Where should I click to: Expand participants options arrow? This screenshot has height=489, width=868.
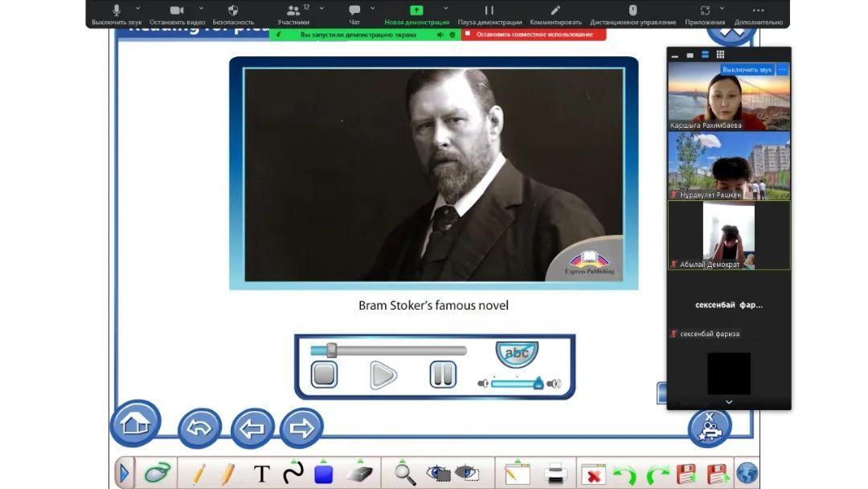coord(321,9)
